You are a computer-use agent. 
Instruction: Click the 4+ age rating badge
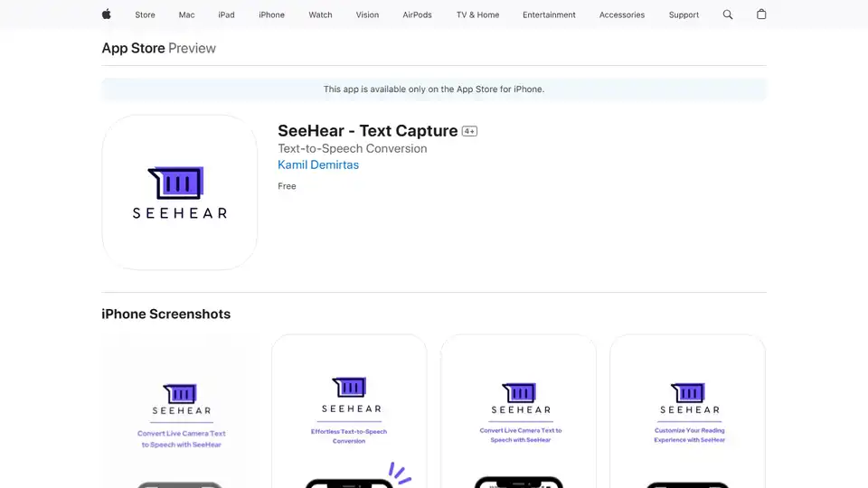[x=469, y=131]
